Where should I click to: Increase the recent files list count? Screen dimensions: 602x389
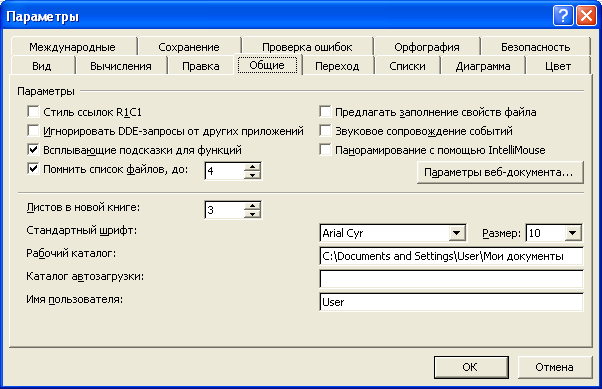(x=252, y=167)
